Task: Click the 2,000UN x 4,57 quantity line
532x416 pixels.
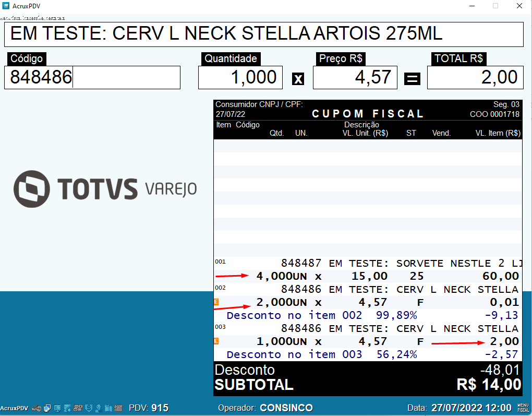Action: pyautogui.click(x=368, y=302)
